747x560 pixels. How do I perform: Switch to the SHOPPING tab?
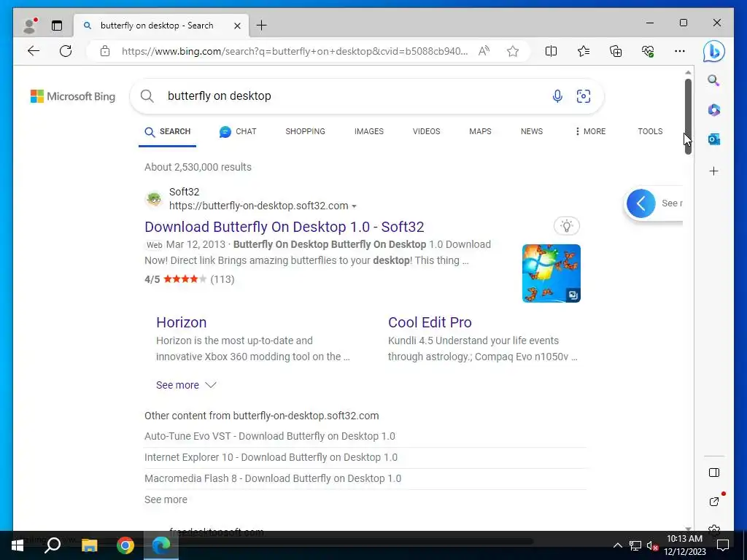click(305, 131)
